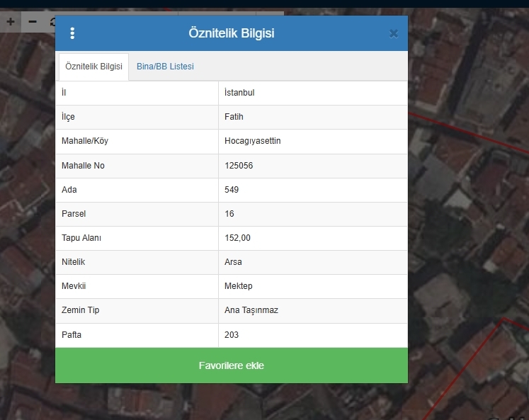529x420 pixels.
Task: Close the Öznitelik Bilgisi dialog
Action: 394,33
